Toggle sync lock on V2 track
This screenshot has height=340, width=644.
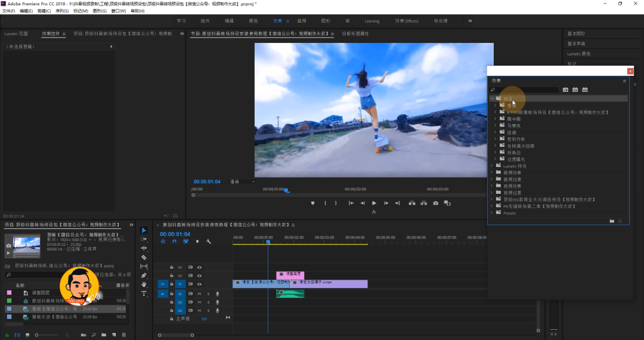click(191, 276)
